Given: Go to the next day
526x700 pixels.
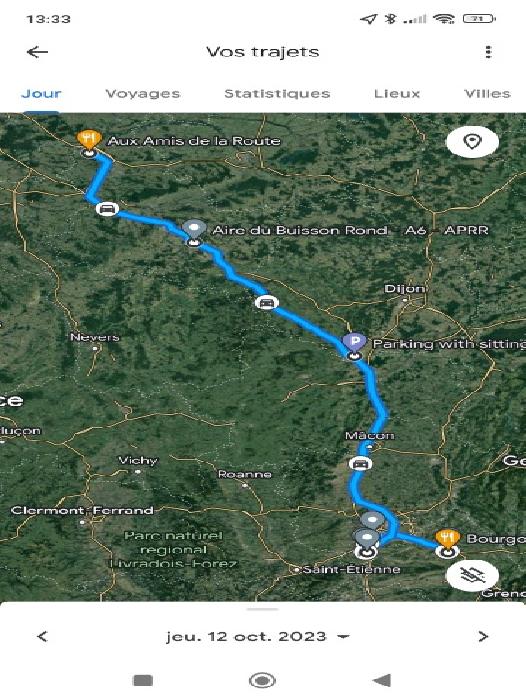Looking at the screenshot, I should tap(483, 636).
